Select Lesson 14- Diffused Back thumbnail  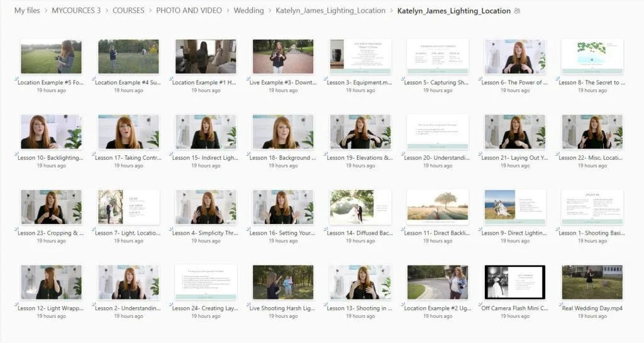pos(360,207)
